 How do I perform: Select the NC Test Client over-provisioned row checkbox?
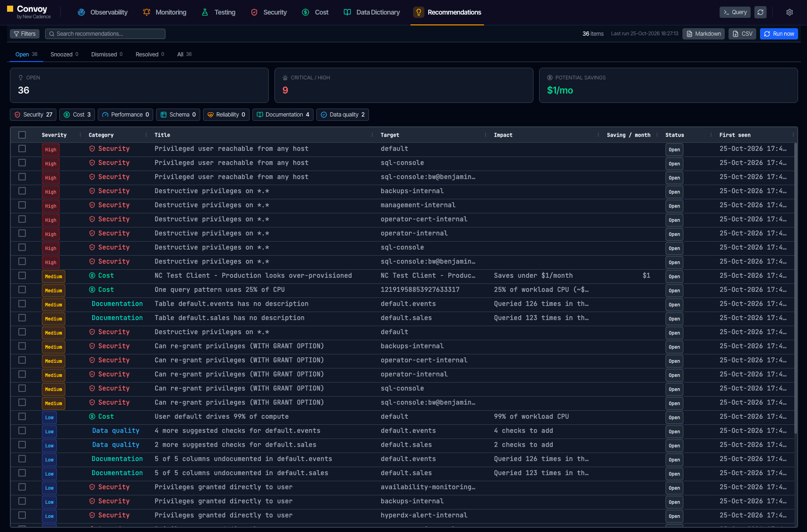click(x=22, y=275)
